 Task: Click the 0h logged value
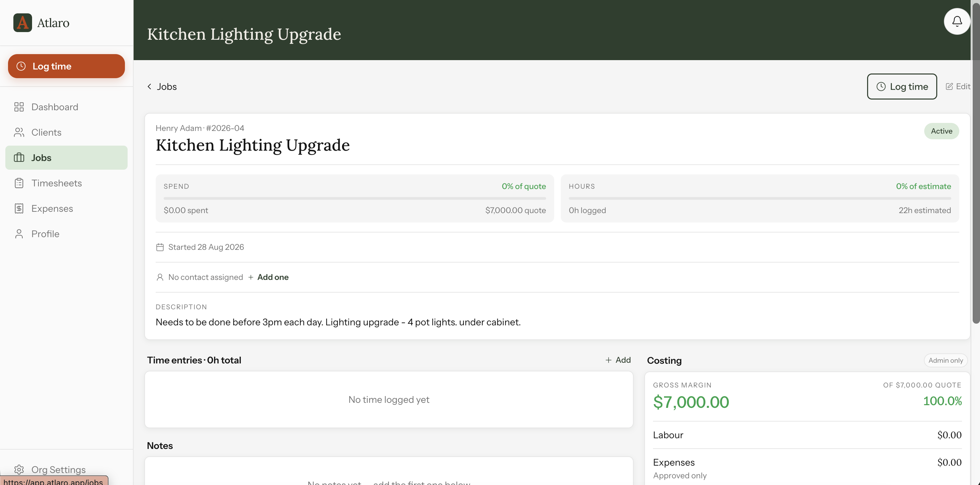tap(587, 210)
